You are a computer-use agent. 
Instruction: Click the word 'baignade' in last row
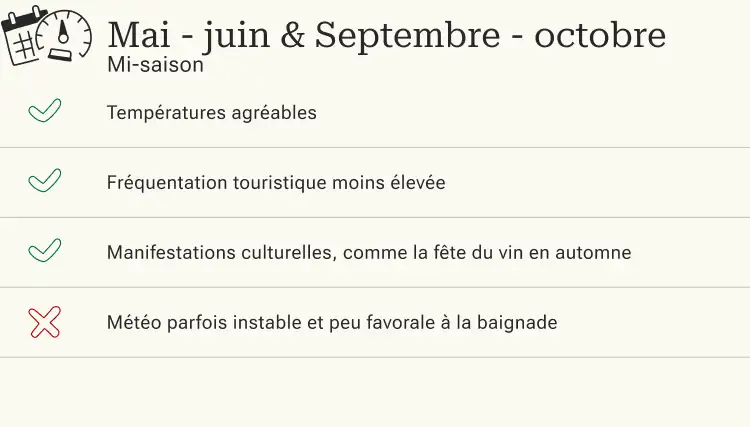517,322
